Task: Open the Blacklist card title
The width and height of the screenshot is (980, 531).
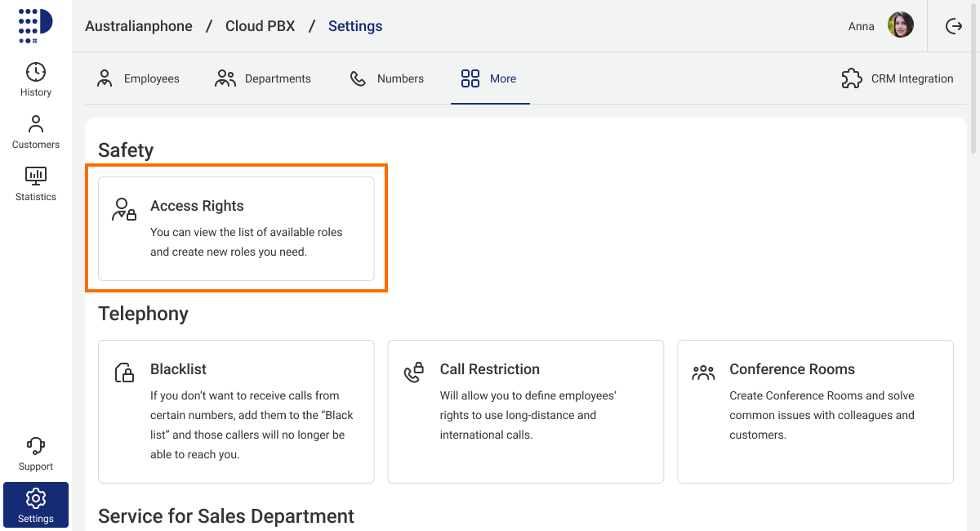Action: coord(178,369)
